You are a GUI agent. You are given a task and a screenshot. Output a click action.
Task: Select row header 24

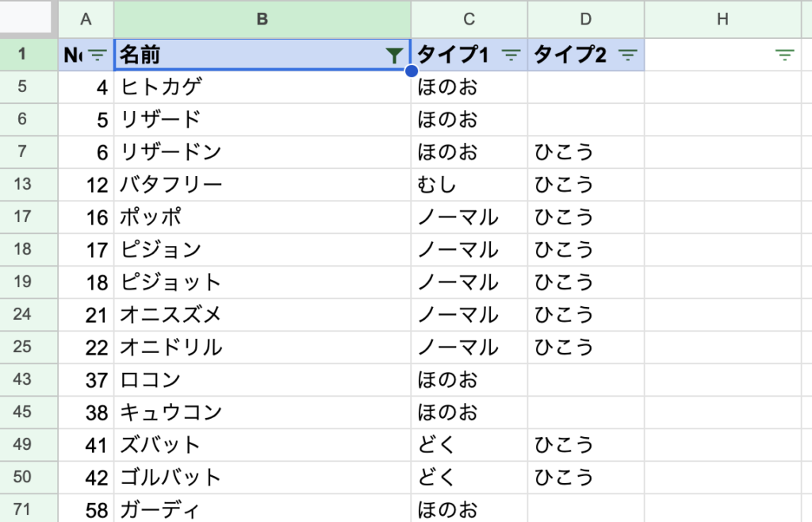29,315
